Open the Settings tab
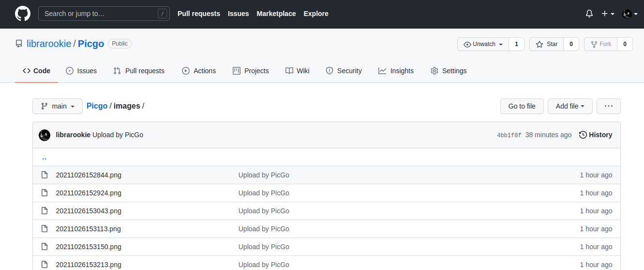The width and height of the screenshot is (644, 270). 449,71
